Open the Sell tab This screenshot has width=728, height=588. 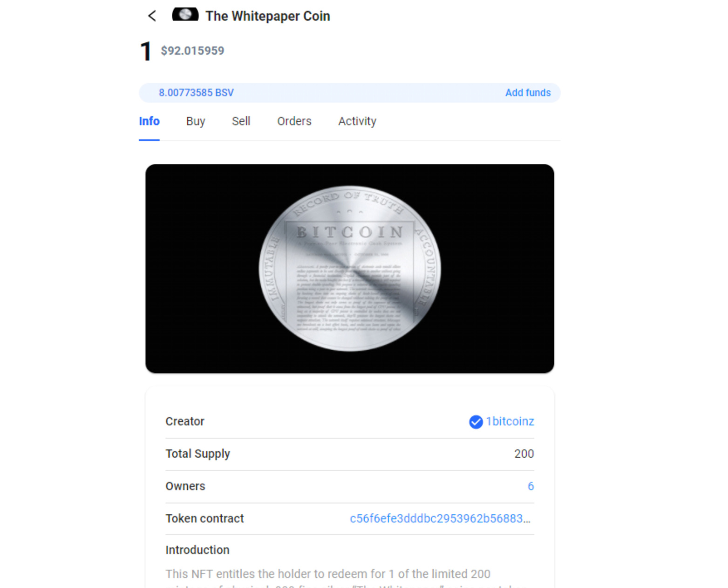[241, 122]
